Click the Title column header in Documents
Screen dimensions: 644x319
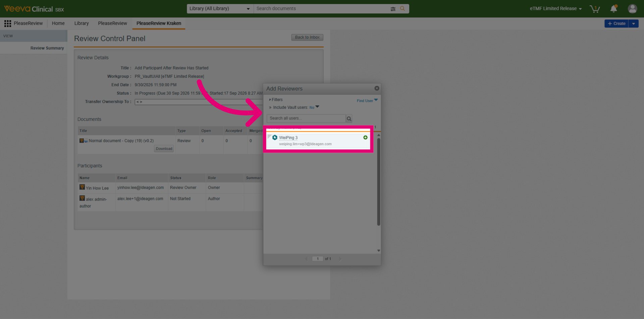point(126,131)
